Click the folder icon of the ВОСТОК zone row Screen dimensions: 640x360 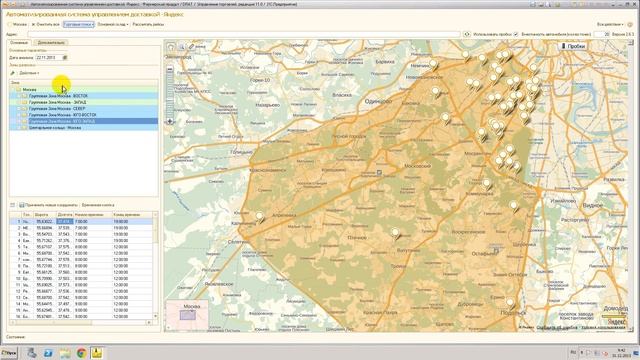(24, 96)
